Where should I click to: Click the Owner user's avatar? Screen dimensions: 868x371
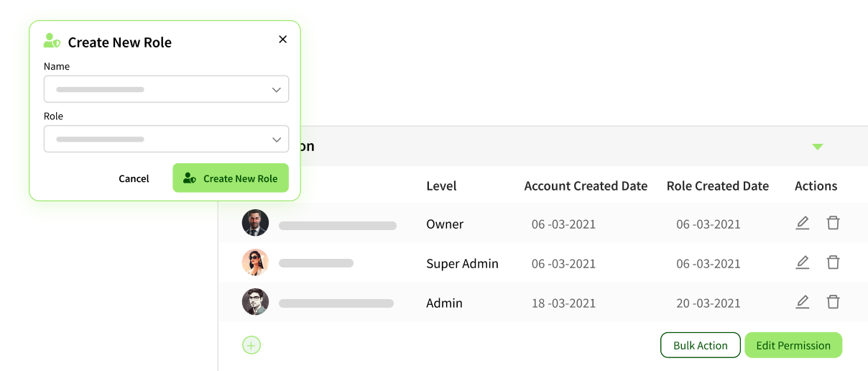255,224
